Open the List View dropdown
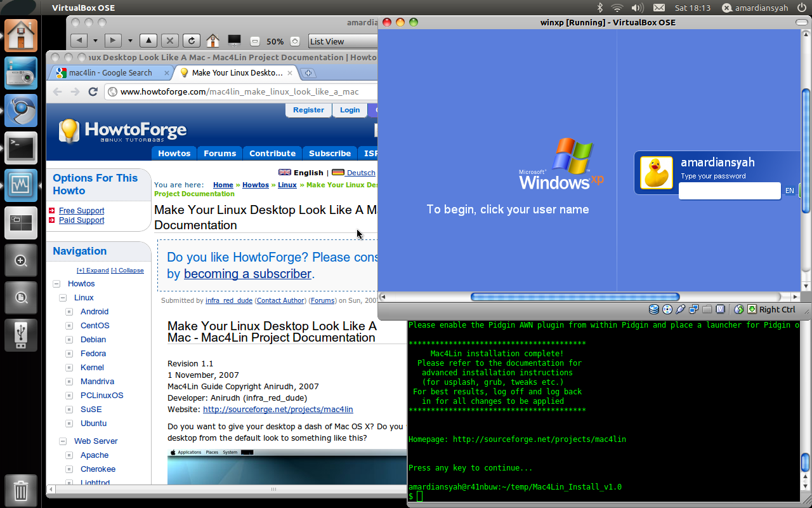The height and width of the screenshot is (508, 812). pyautogui.click(x=343, y=41)
